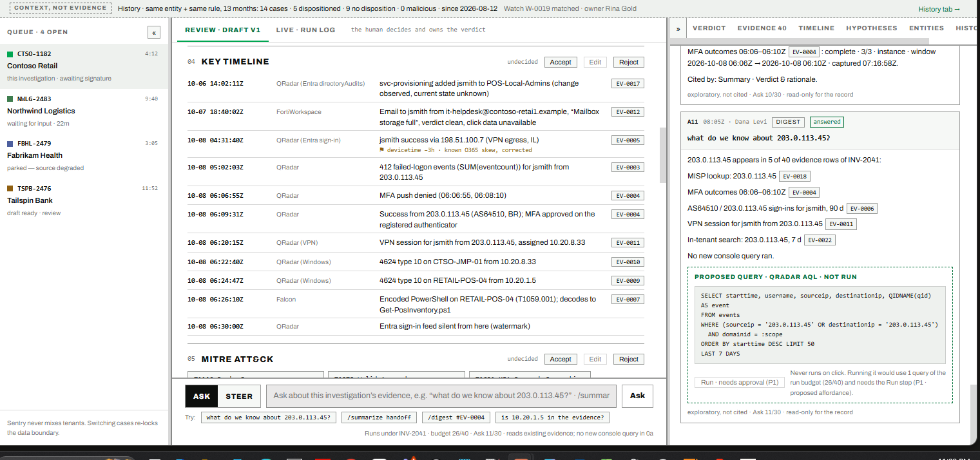
Task: Open evidence chip EV-0003 for failed-logon events
Action: coord(628,168)
